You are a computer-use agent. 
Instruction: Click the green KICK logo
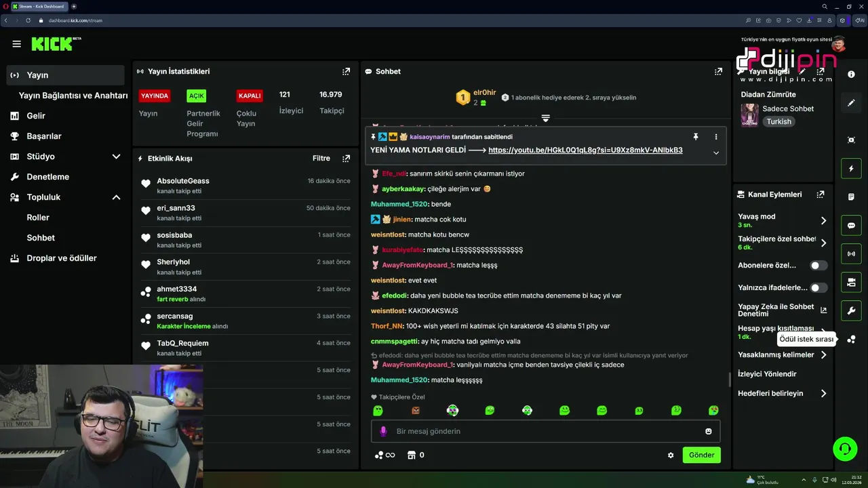[x=52, y=44]
